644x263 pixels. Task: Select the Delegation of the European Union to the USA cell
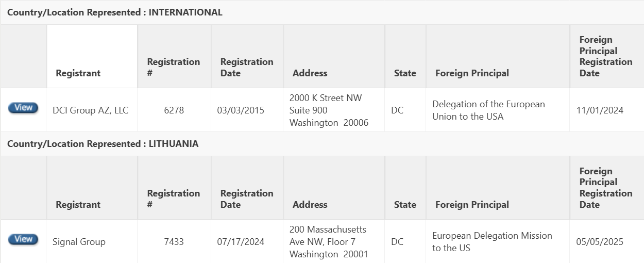(x=498, y=110)
